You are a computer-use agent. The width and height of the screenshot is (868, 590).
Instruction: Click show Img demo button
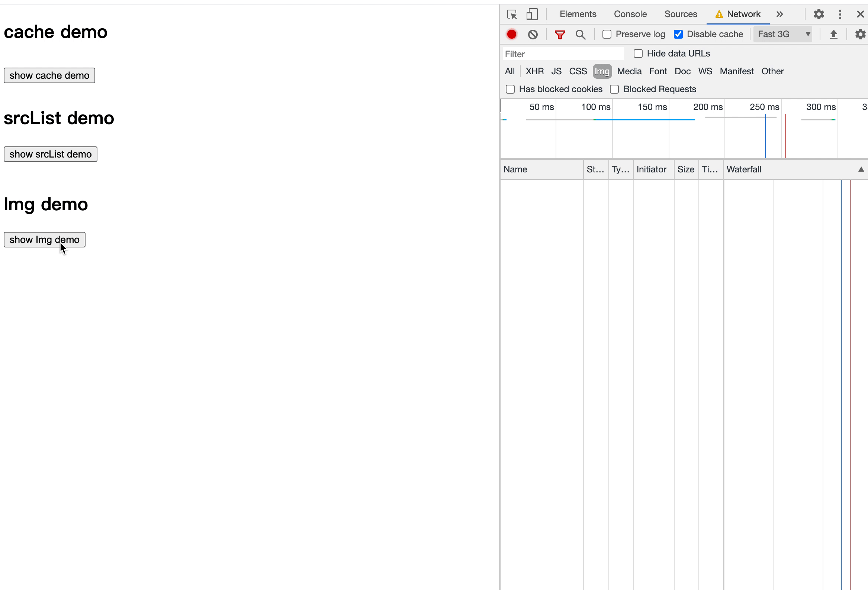44,239
